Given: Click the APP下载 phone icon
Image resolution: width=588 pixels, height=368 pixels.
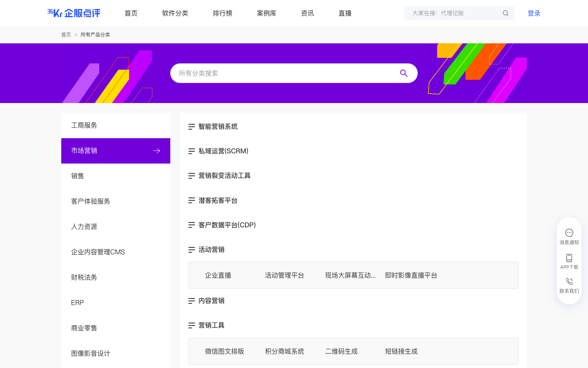Looking at the screenshot, I should tap(569, 258).
